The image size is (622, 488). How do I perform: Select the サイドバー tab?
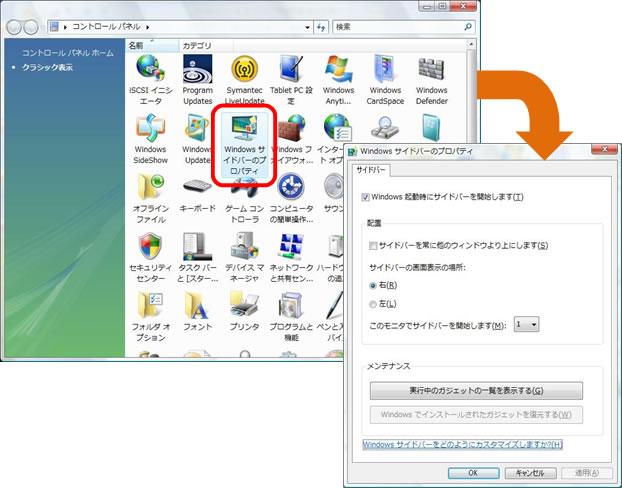(x=372, y=170)
